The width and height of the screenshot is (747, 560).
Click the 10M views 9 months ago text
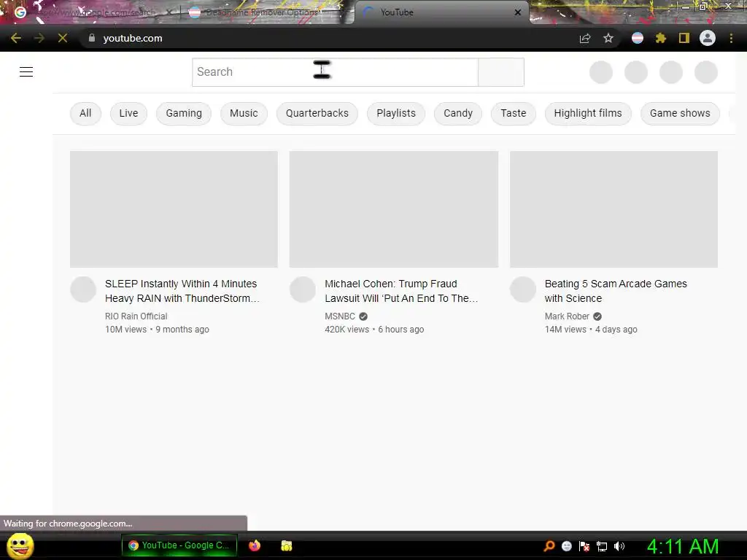tap(158, 330)
